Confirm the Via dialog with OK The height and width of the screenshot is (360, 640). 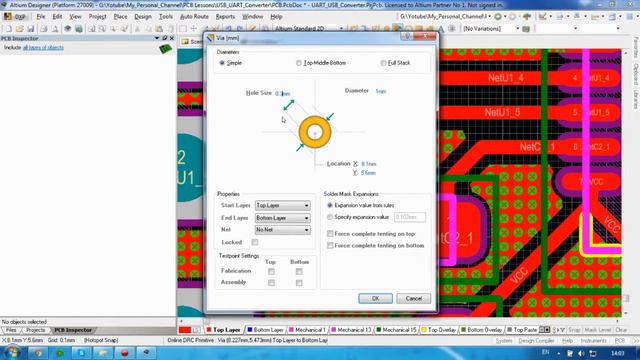376,298
